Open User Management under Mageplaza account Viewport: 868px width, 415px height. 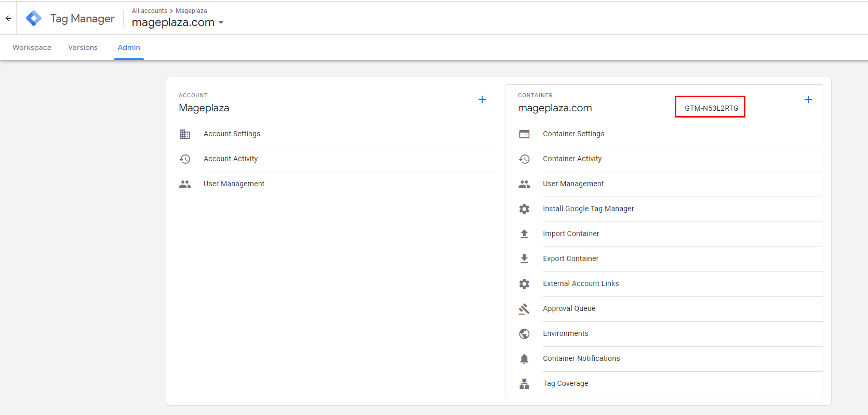tap(234, 184)
